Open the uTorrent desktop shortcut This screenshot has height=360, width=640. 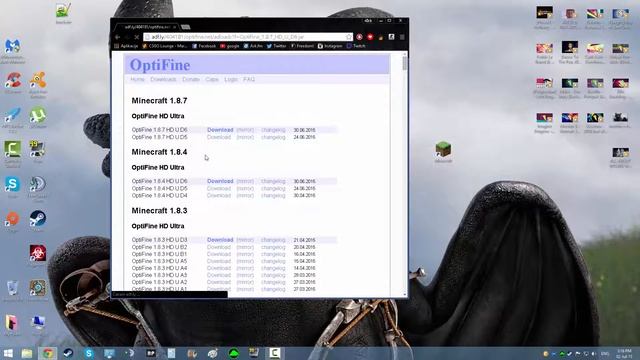(38, 118)
